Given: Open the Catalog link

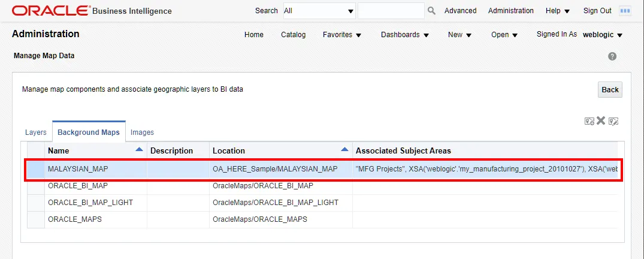Looking at the screenshot, I should [x=293, y=35].
